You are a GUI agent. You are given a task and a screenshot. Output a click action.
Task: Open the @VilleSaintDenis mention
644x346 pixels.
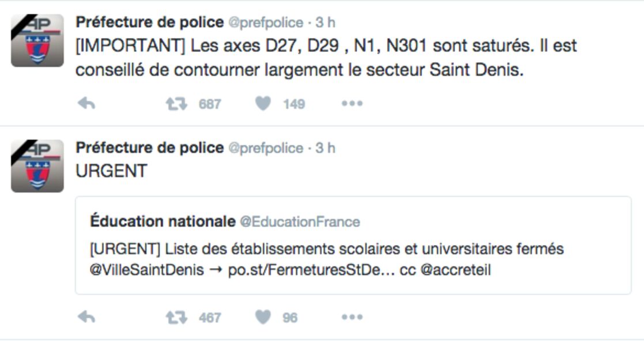point(146,270)
